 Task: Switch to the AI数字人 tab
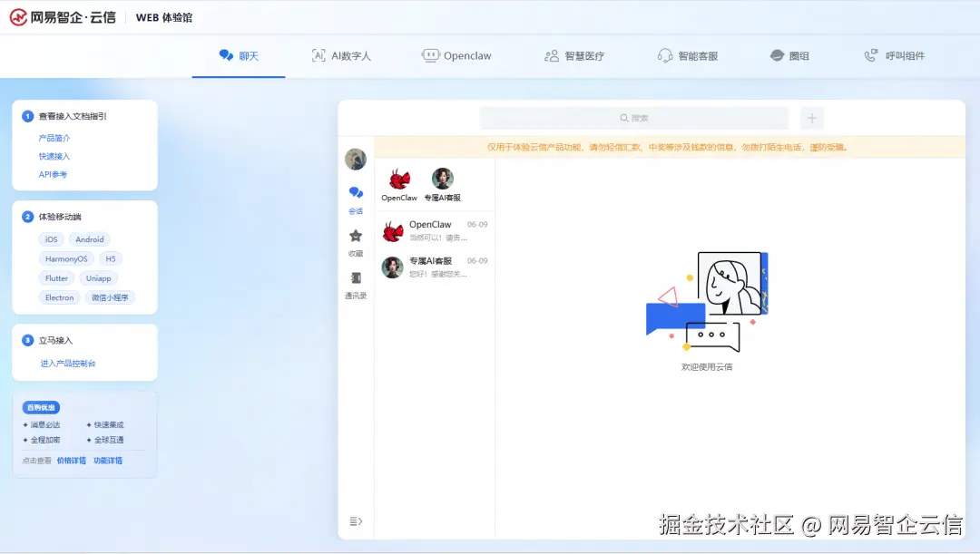pos(341,55)
